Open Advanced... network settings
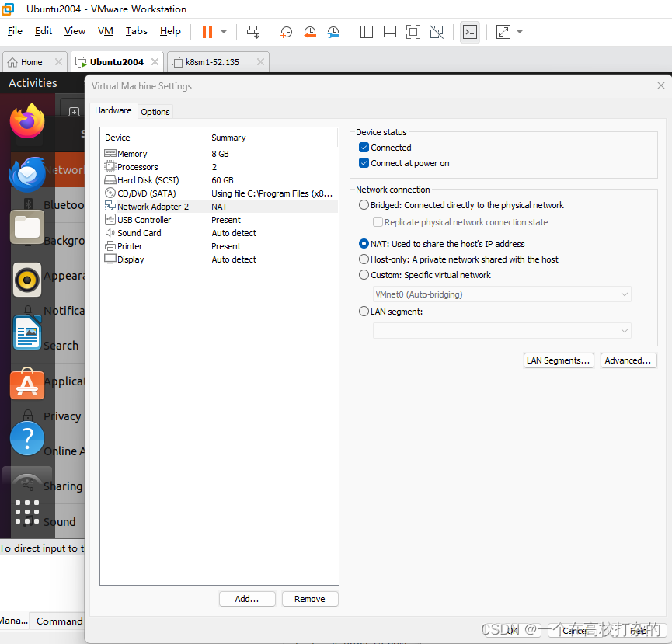This screenshot has height=644, width=672. click(628, 360)
